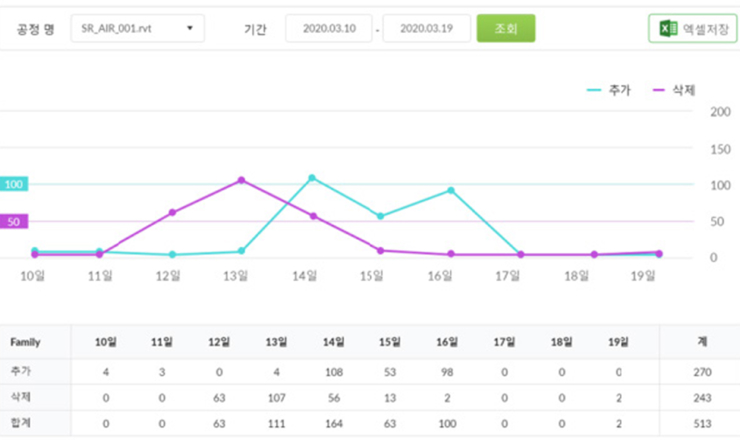Click the 삭제 data point on 12일
Screen dimensions: 740x440
(172, 212)
